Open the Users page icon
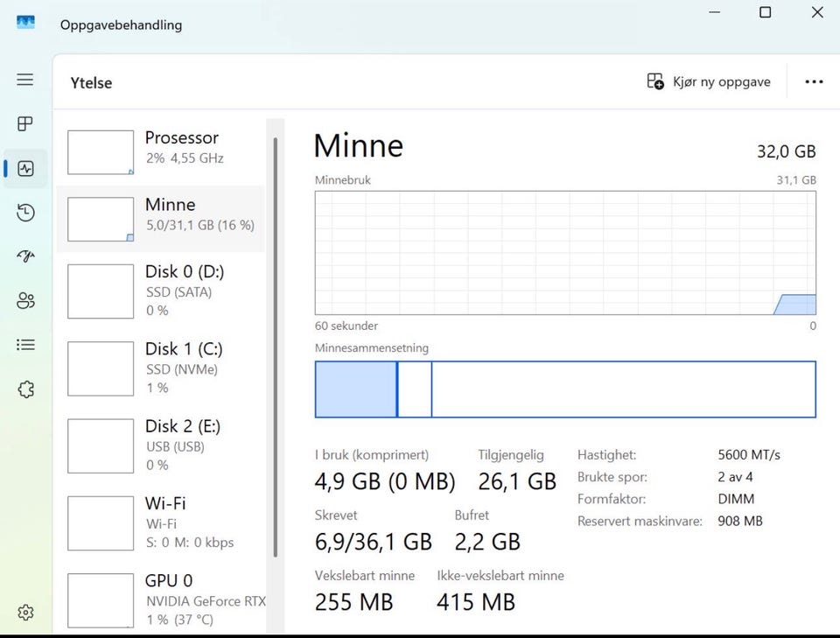840x638 pixels. 25,300
